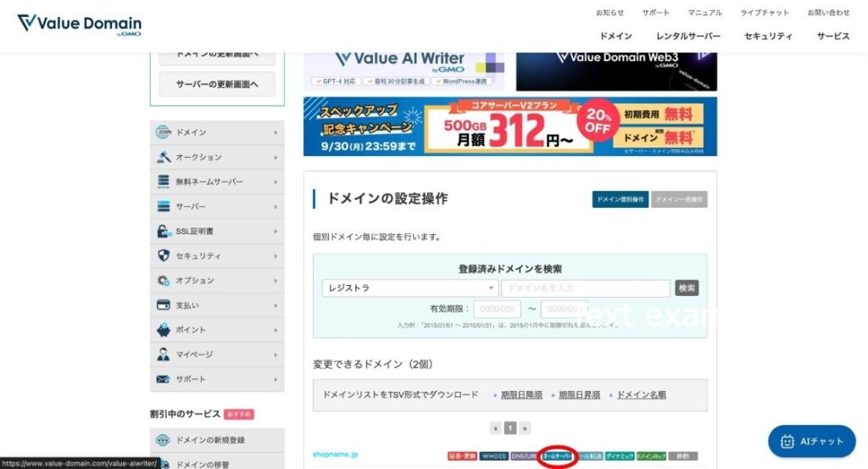The height and width of the screenshot is (469, 868).
Task: Expand the サーバー sidebar menu arrow
Action: [275, 207]
